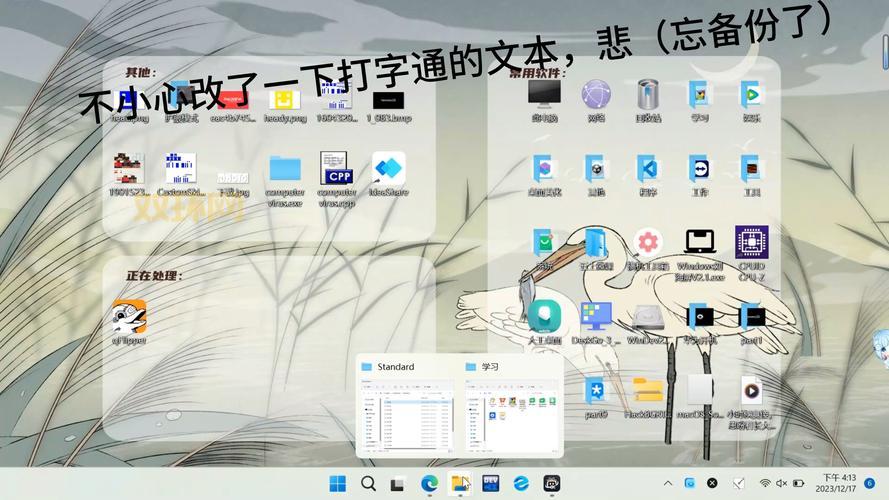Viewport: 889px width, 500px height.
Task: Open computer virus.cpp file icon
Action: pyautogui.click(x=337, y=168)
